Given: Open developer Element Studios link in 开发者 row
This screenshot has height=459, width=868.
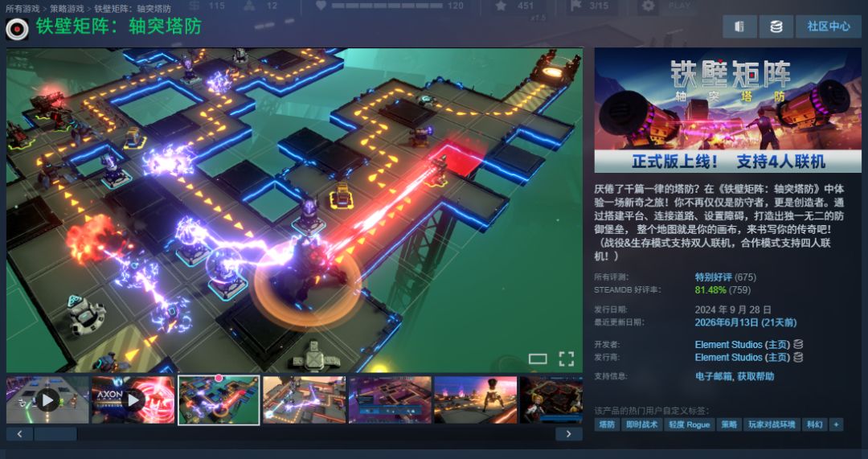Looking at the screenshot, I should (x=728, y=344).
